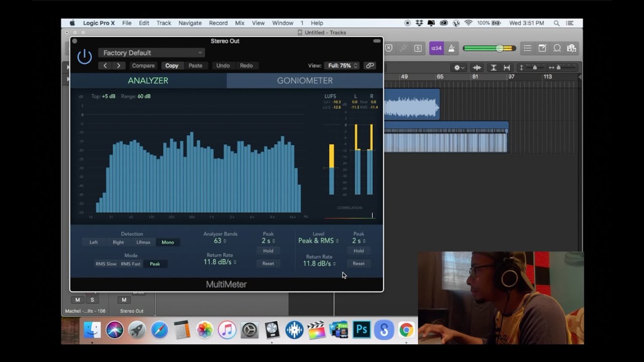The height and width of the screenshot is (362, 644).
Task: Open the Logic Pro X menu
Action: click(x=99, y=23)
